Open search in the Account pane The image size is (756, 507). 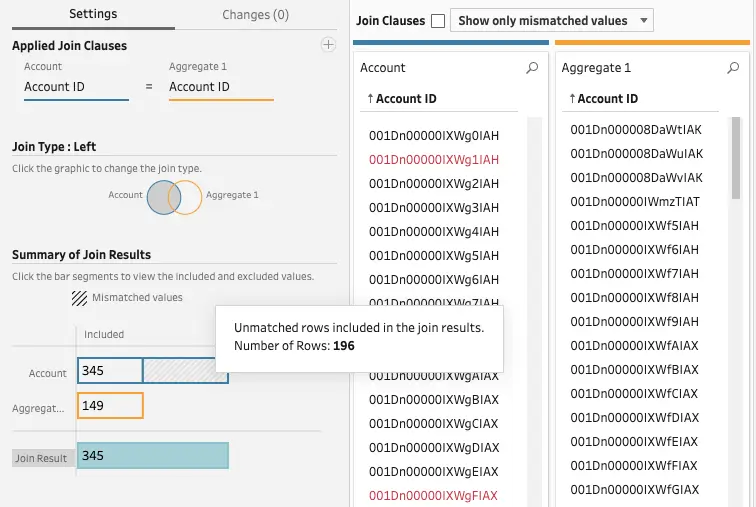(532, 68)
